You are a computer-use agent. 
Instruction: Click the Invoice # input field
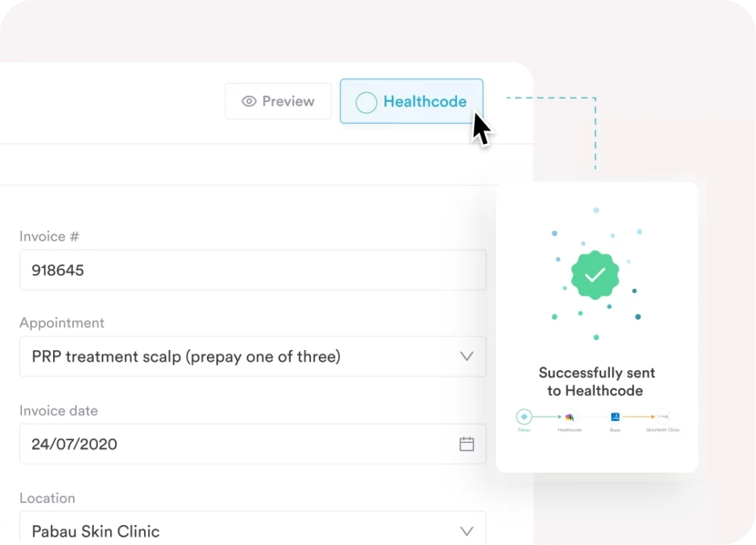[252, 270]
